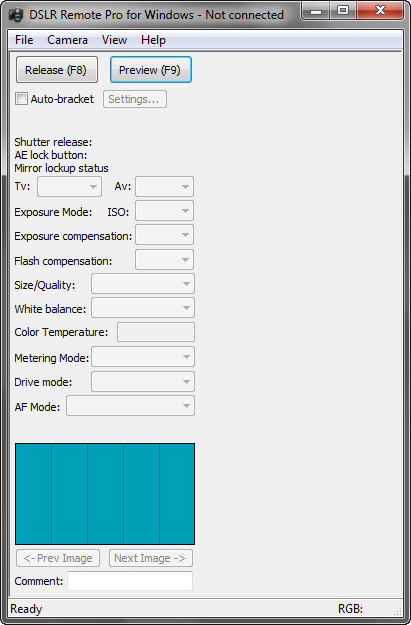411x625 pixels.
Task: Open the Size/Quality dropdown
Action: [x=143, y=284]
